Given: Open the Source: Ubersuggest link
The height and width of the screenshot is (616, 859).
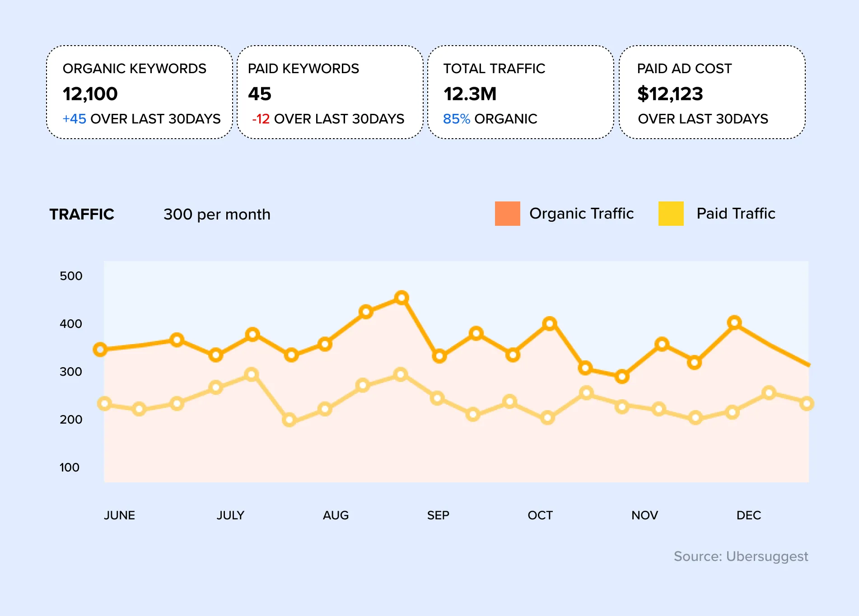Looking at the screenshot, I should 742,556.
